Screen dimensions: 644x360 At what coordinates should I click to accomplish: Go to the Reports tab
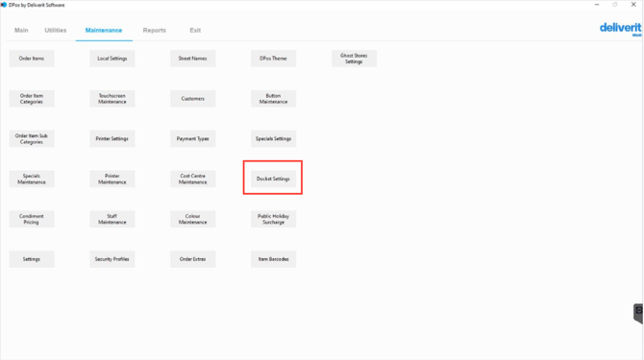click(x=155, y=31)
